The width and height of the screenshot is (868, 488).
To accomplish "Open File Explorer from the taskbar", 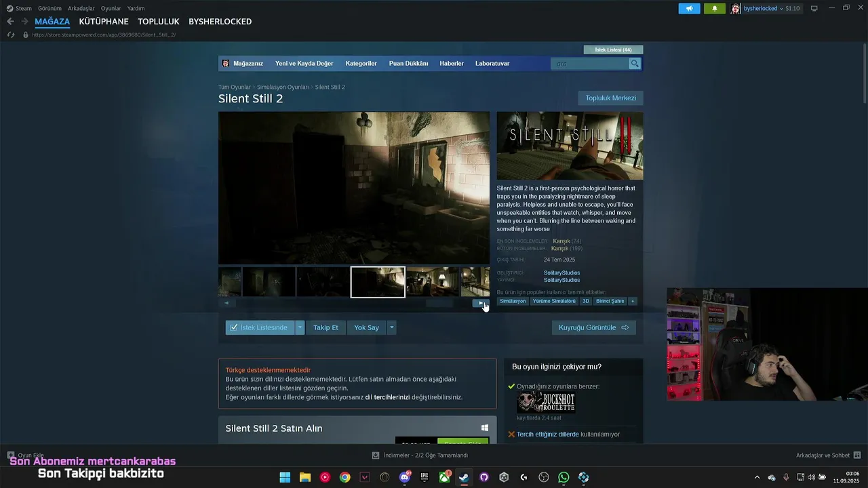I will click(x=305, y=477).
